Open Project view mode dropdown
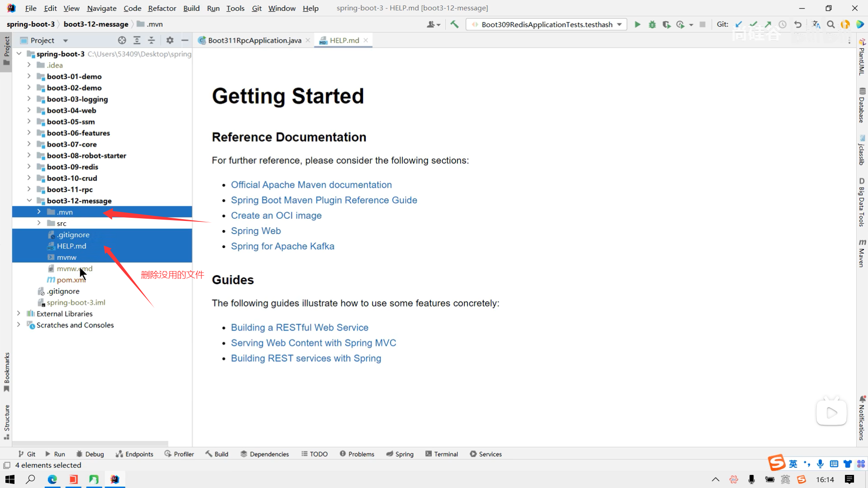868x488 pixels. point(66,40)
